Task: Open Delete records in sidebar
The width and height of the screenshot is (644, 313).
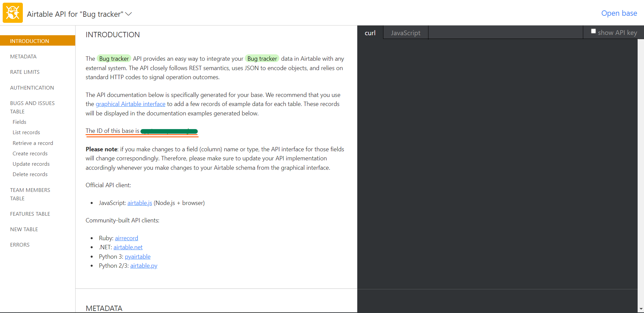Action: point(30,174)
